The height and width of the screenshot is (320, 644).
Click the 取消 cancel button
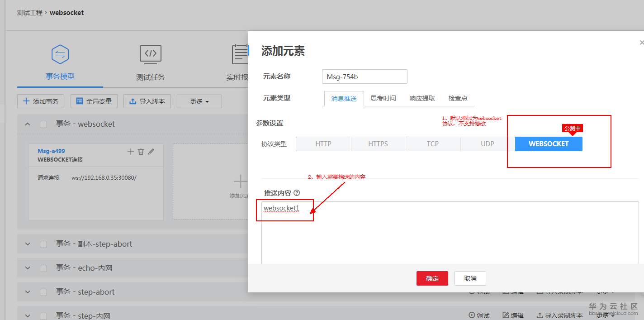tap(470, 278)
